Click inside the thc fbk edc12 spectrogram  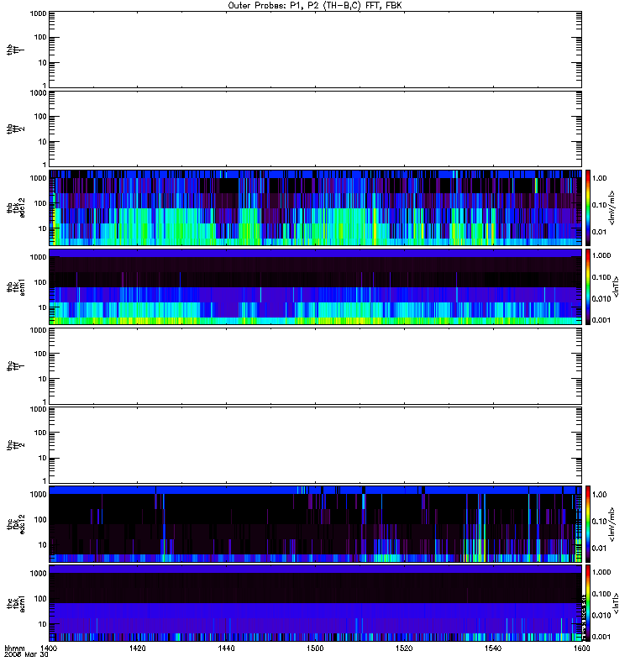[316, 524]
